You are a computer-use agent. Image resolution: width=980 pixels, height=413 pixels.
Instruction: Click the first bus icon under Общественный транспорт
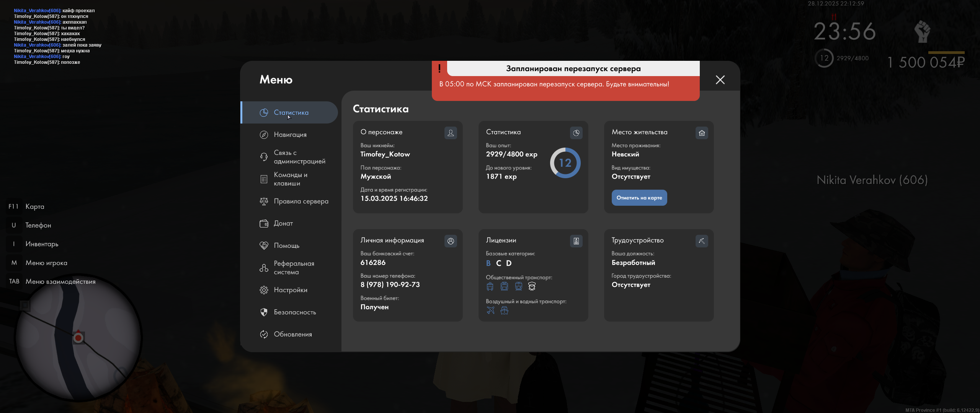(490, 286)
